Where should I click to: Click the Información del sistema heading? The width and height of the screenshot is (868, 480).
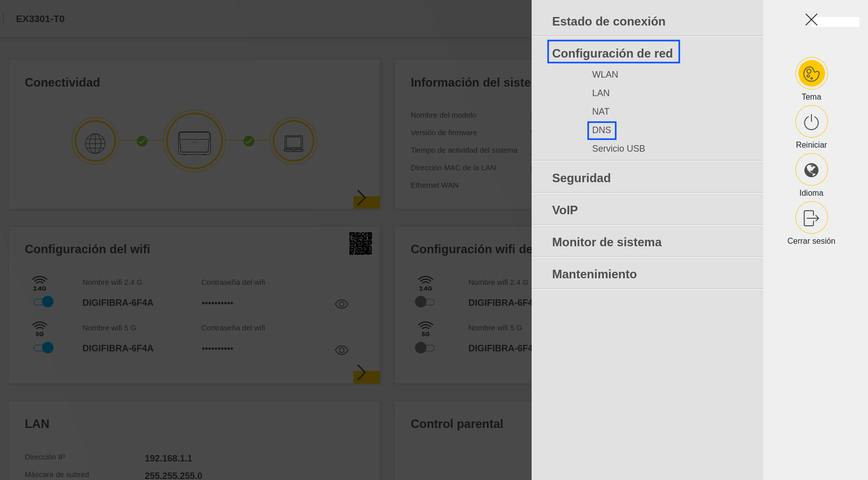471,83
